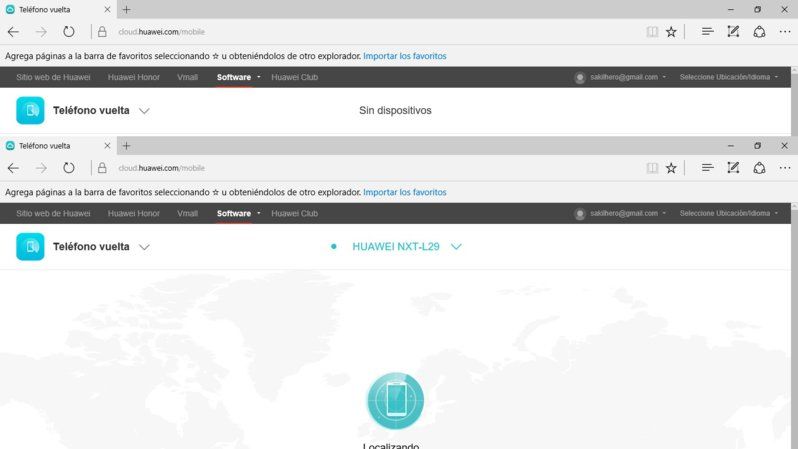
Task: Refresh the page in the lower browser window
Action: [x=69, y=167]
